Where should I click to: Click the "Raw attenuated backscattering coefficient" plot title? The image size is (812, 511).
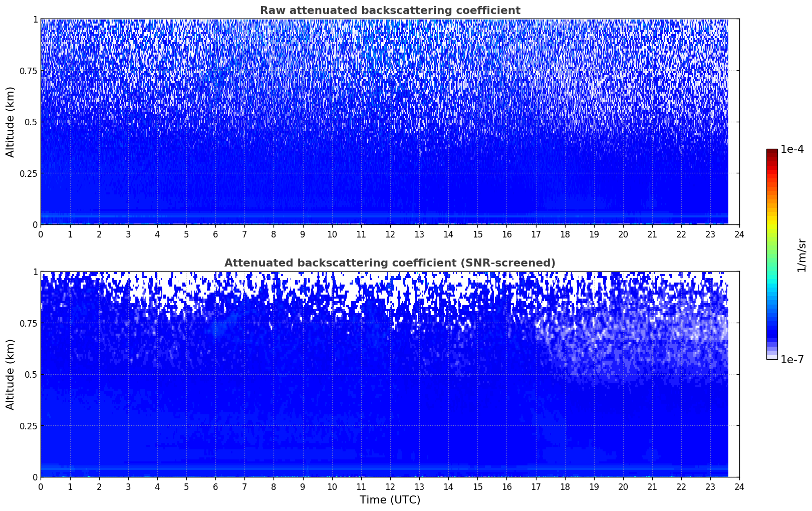(x=390, y=11)
